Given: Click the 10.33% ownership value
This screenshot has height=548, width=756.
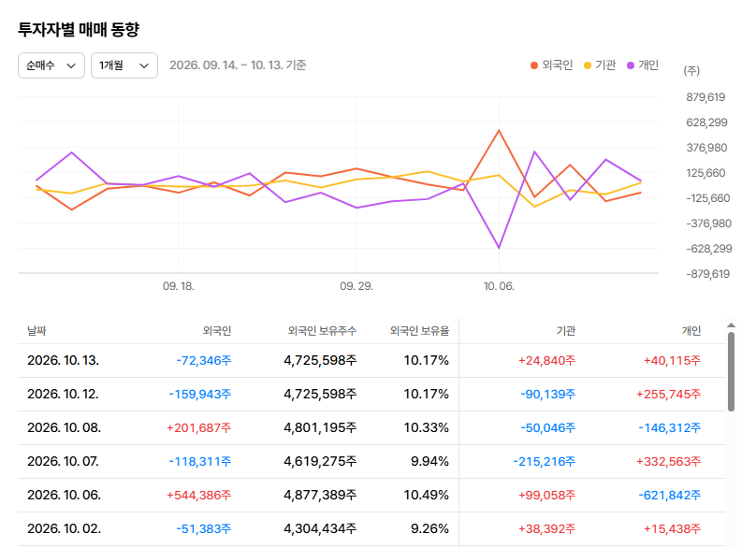Looking at the screenshot, I should click(427, 428).
